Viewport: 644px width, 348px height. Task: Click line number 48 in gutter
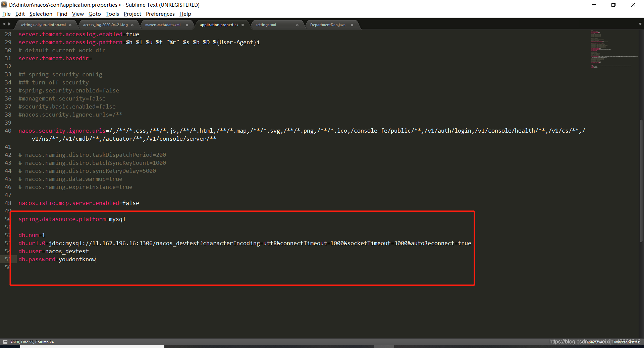pos(8,203)
